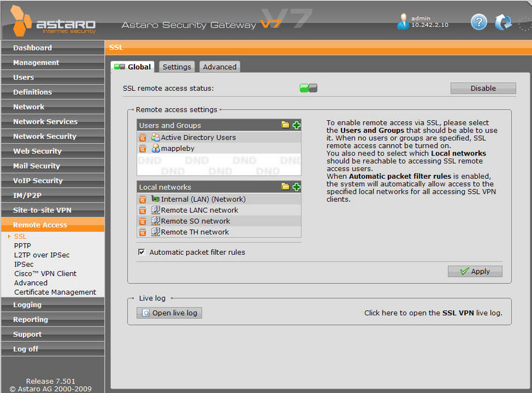
Task: Expand the VoIP Security menu
Action: click(52, 181)
